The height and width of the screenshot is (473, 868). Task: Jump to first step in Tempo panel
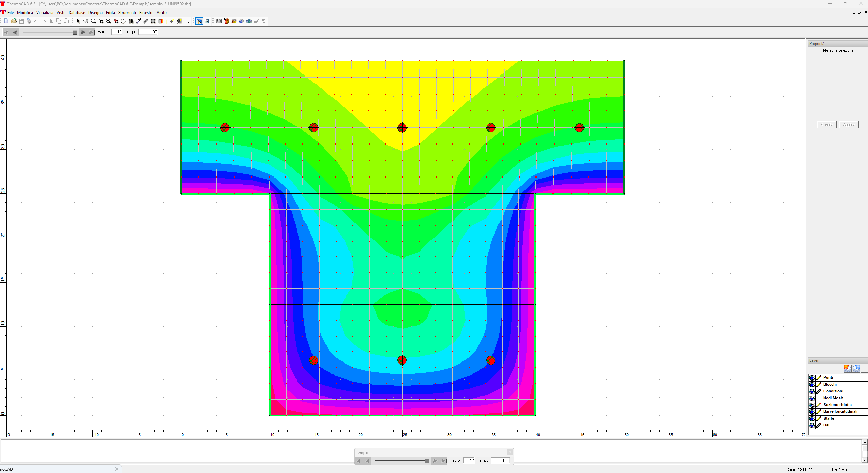point(358,461)
